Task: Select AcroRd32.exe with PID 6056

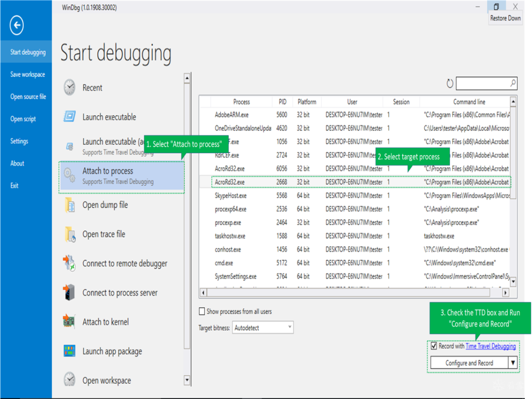Action: click(354, 168)
